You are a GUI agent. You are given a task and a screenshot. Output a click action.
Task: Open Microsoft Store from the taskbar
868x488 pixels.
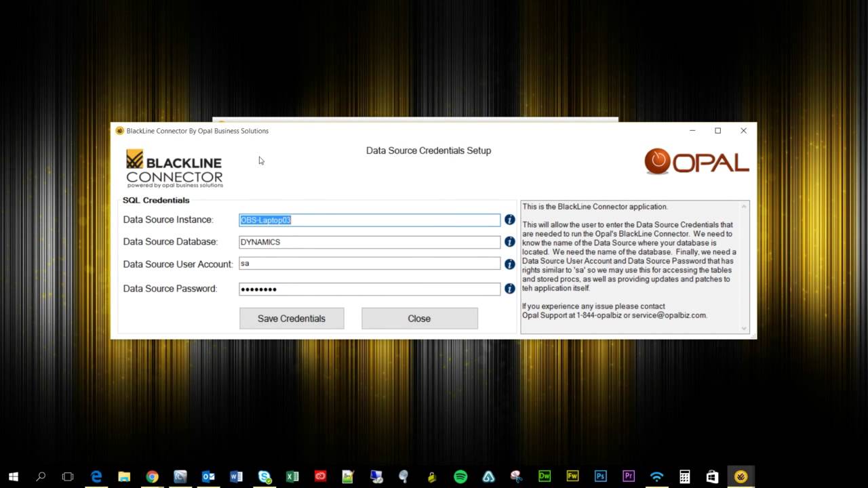click(x=712, y=476)
